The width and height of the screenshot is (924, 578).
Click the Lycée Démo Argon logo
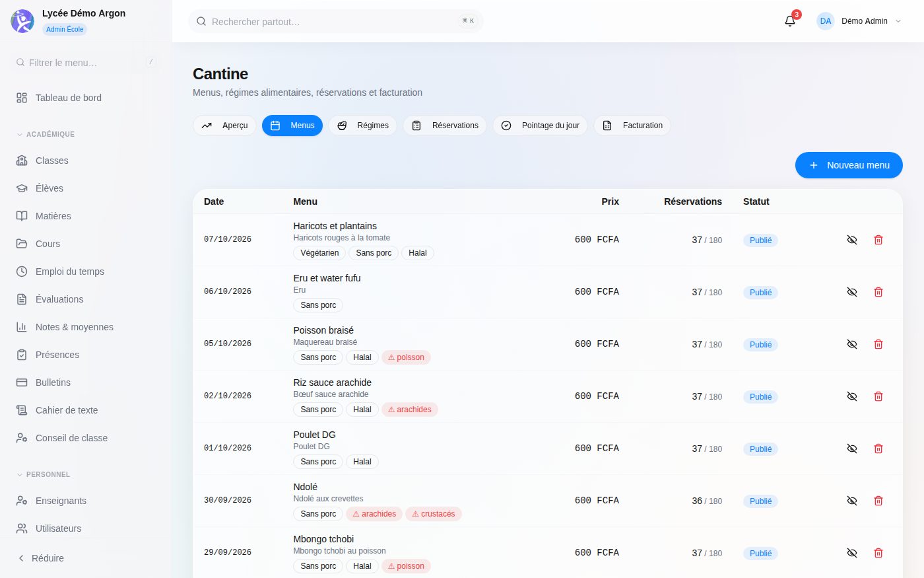[x=22, y=21]
